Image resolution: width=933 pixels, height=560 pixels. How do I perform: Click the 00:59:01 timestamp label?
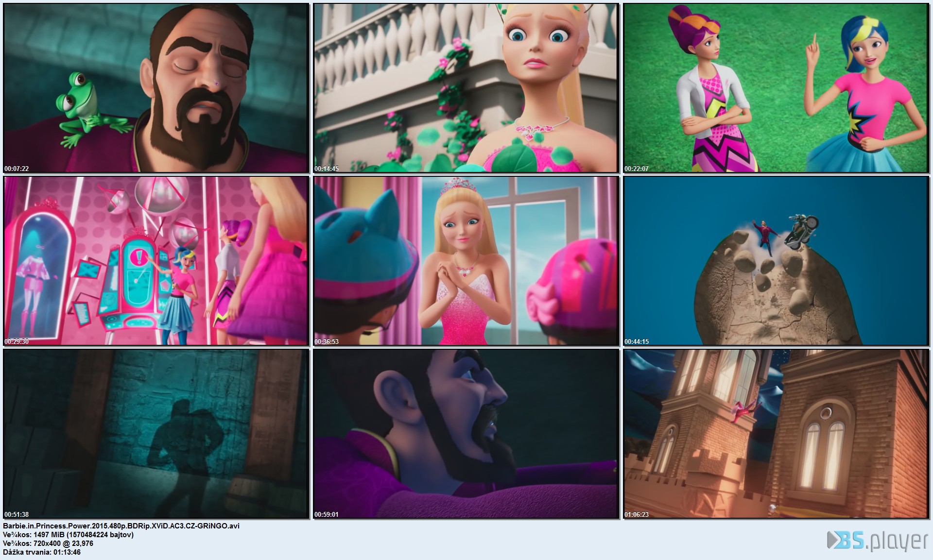pyautogui.click(x=327, y=514)
